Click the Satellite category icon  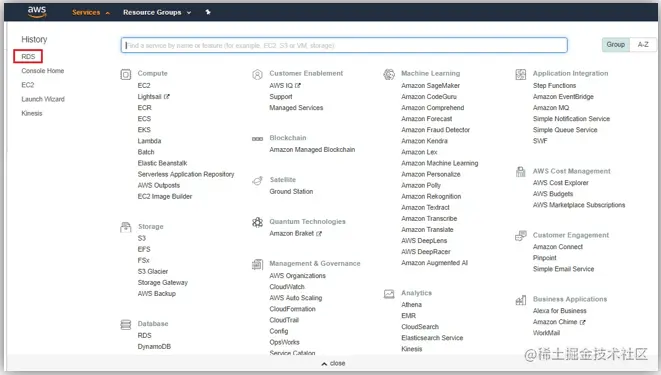[x=257, y=181]
